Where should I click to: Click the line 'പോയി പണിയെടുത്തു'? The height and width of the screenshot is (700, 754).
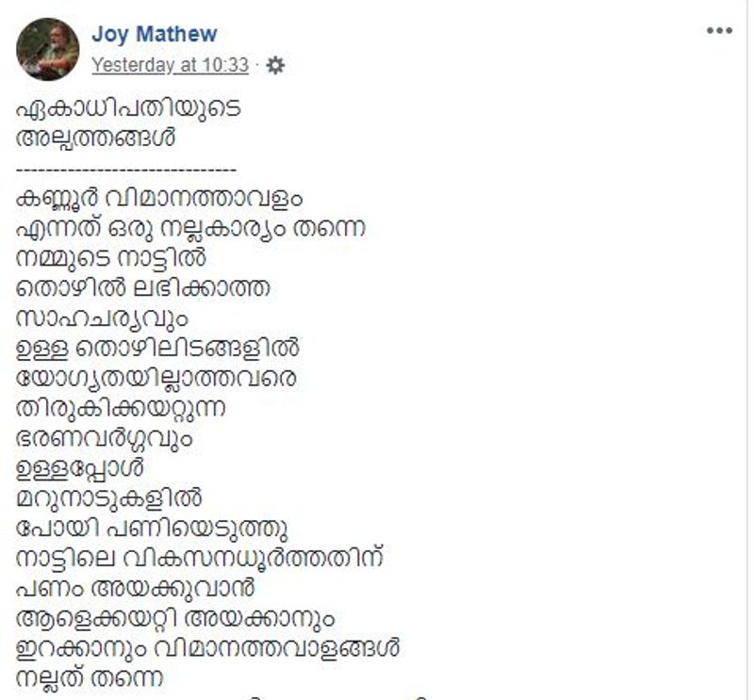pos(144,527)
